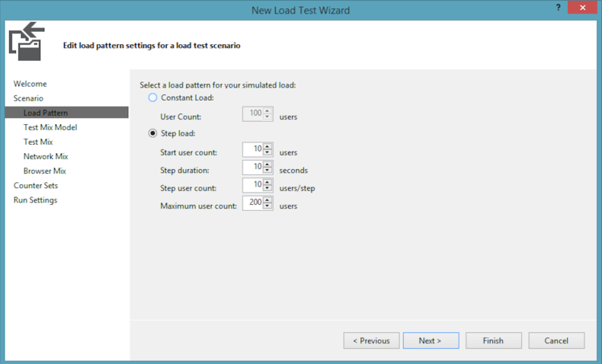Open the help question mark icon
This screenshot has width=602, height=364.
559,8
